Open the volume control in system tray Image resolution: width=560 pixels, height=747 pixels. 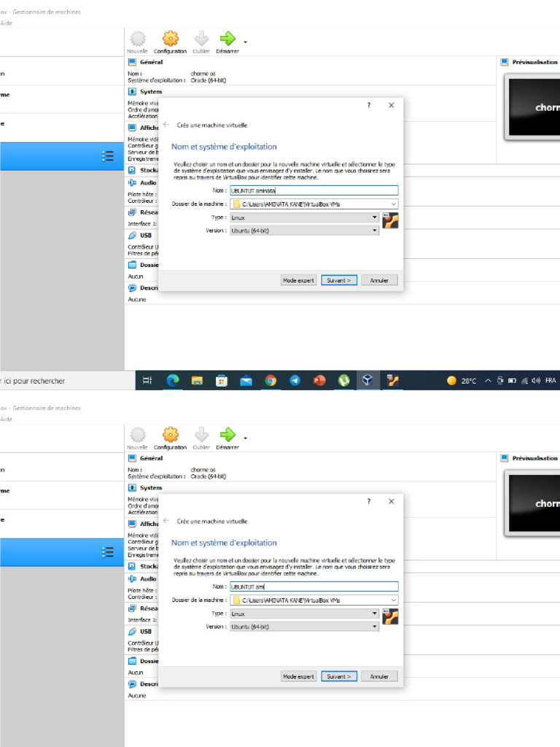pos(536,381)
